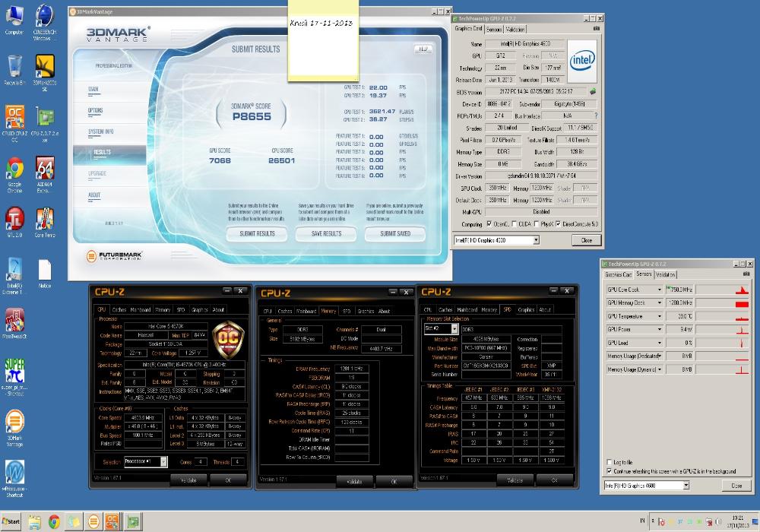This screenshot has height=532, width=760.
Task: Switch to Sensors tab in GPU-Z Graphics Card window
Action: pos(494,29)
